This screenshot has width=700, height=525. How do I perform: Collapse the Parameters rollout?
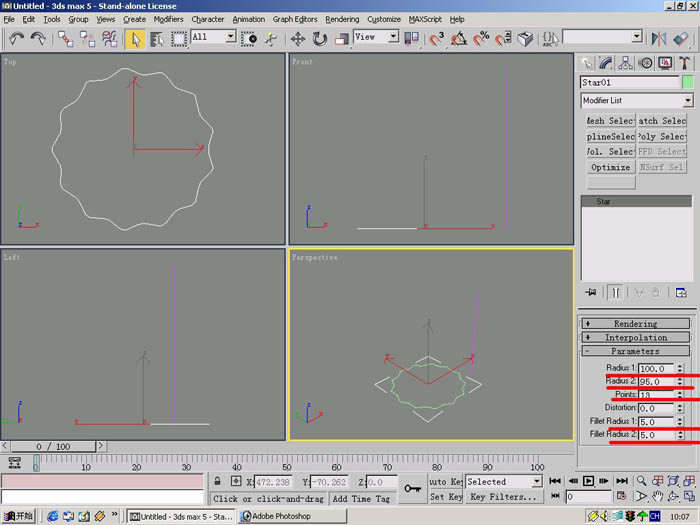coord(635,351)
